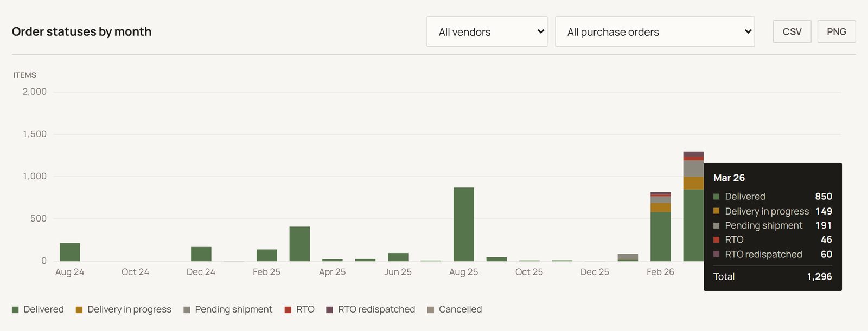Click the Oct 24 x-axis label
Screen dimensions: 868x331
pos(135,272)
